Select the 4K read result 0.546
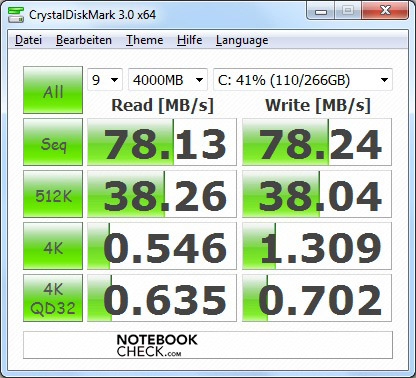This screenshot has height=378, width=416. click(162, 246)
